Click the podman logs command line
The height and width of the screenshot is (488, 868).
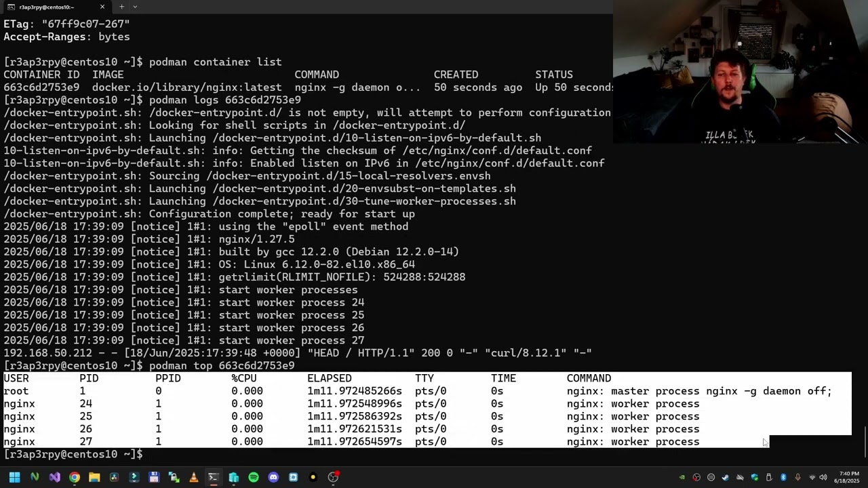pos(225,100)
